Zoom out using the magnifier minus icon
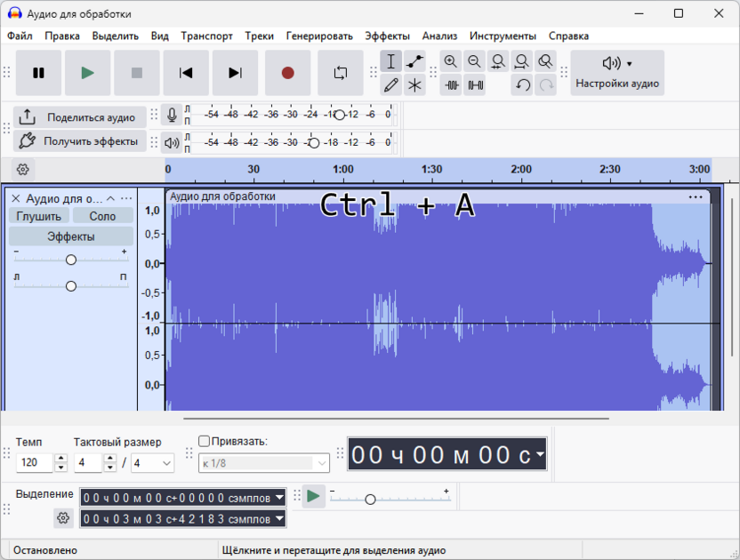This screenshot has height=560, width=740. coord(474,61)
